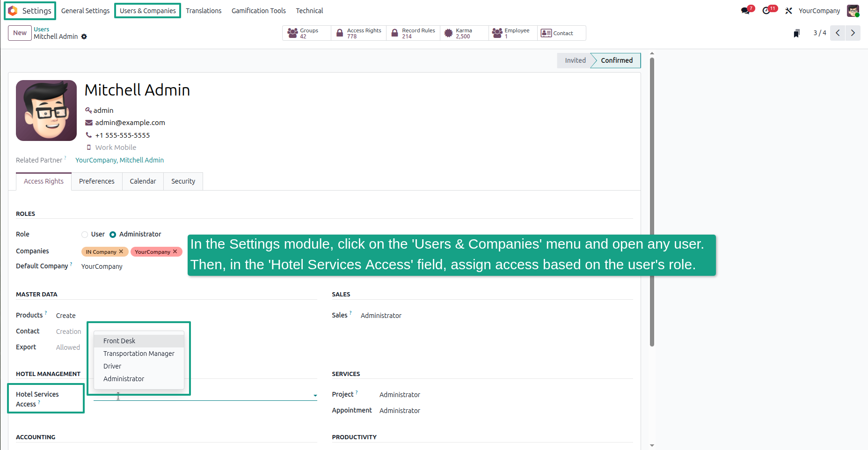The width and height of the screenshot is (868, 450).
Task: Click Mitchell Admin's profile picture
Action: 46,111
